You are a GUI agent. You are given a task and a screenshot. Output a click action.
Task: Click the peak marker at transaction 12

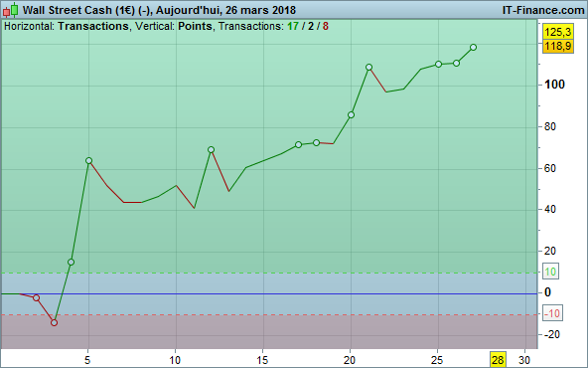coord(212,150)
